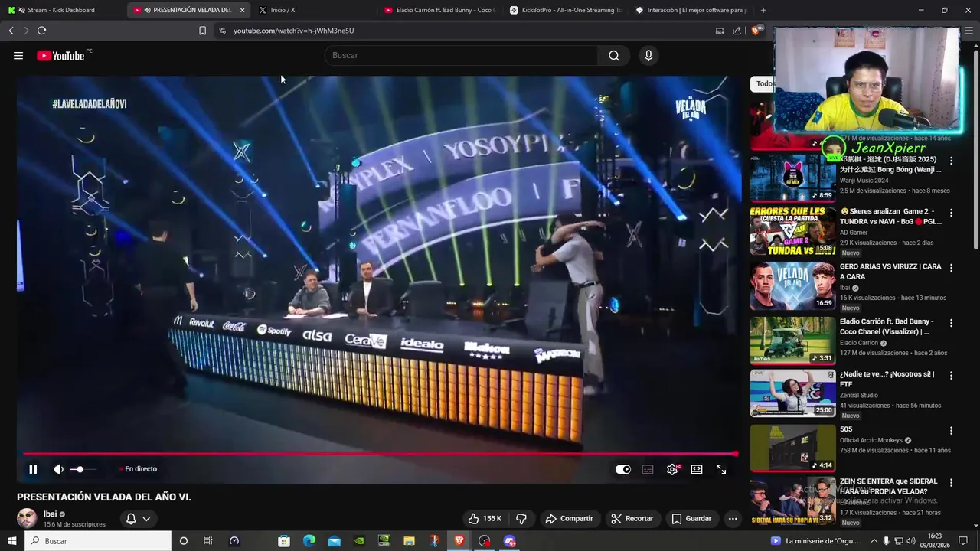Click the address bar URL
Image resolution: width=980 pixels, height=551 pixels.
tap(293, 31)
